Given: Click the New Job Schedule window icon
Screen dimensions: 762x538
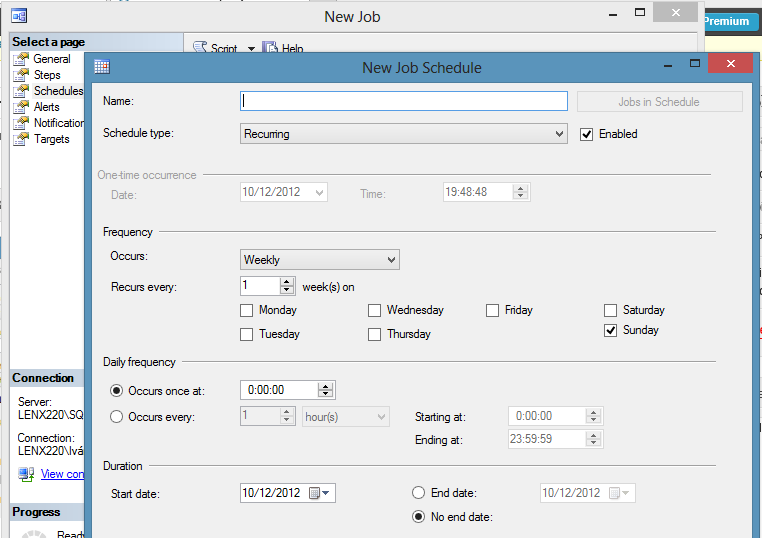Looking at the screenshot, I should coord(101,68).
